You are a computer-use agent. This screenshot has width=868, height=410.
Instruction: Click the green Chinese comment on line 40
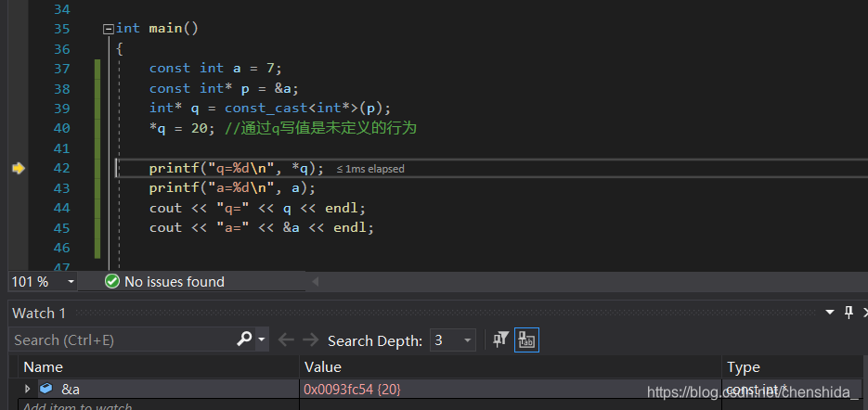pos(320,128)
